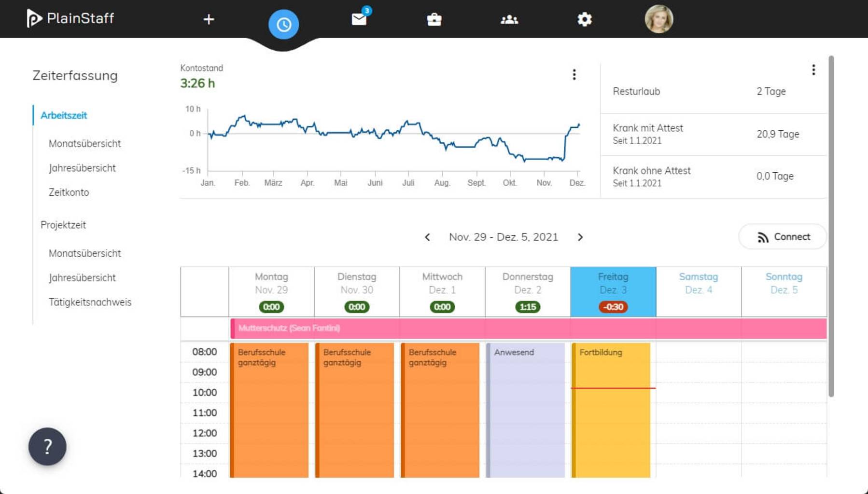Open the mail inbox icon

(x=359, y=19)
